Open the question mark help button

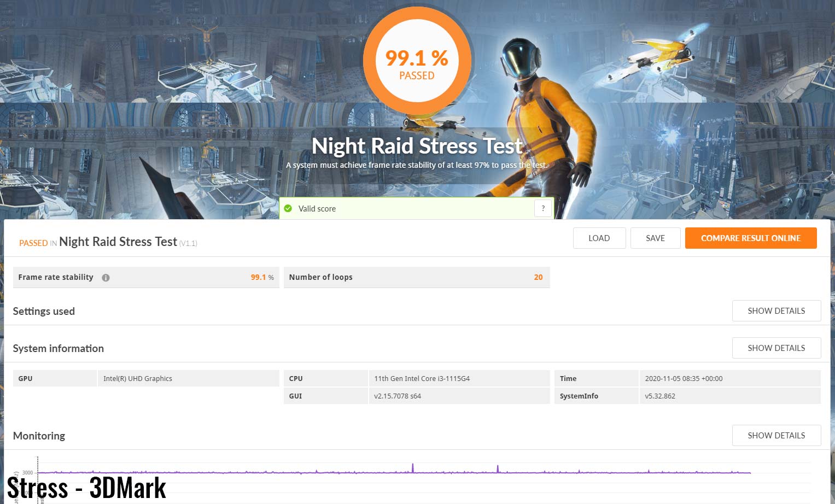point(542,208)
